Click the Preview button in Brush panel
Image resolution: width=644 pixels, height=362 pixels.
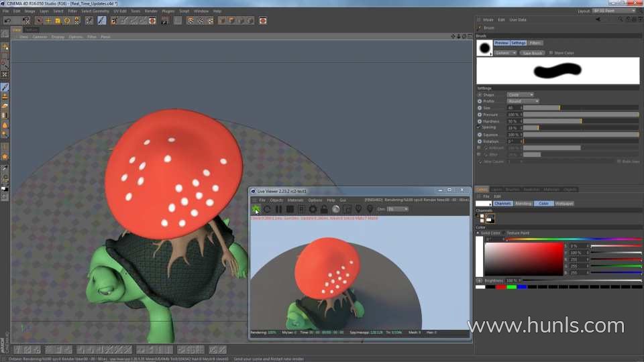502,43
